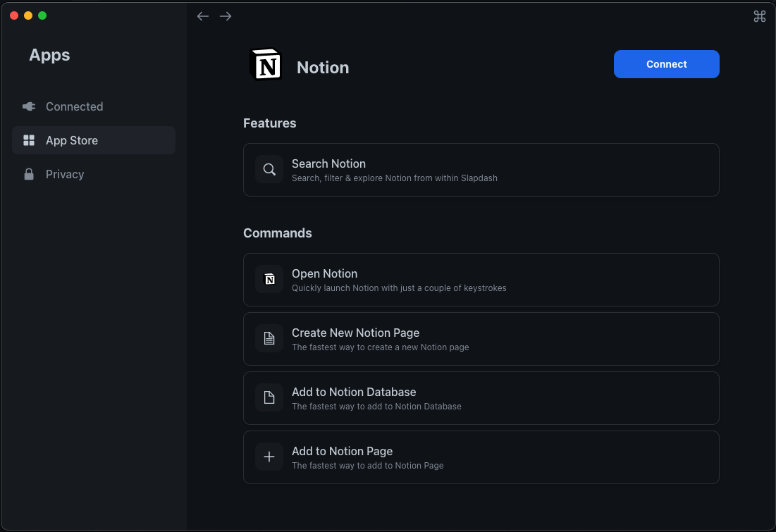
Task: Click 'fastest way to create a new Notion page' text
Action: coord(380,347)
